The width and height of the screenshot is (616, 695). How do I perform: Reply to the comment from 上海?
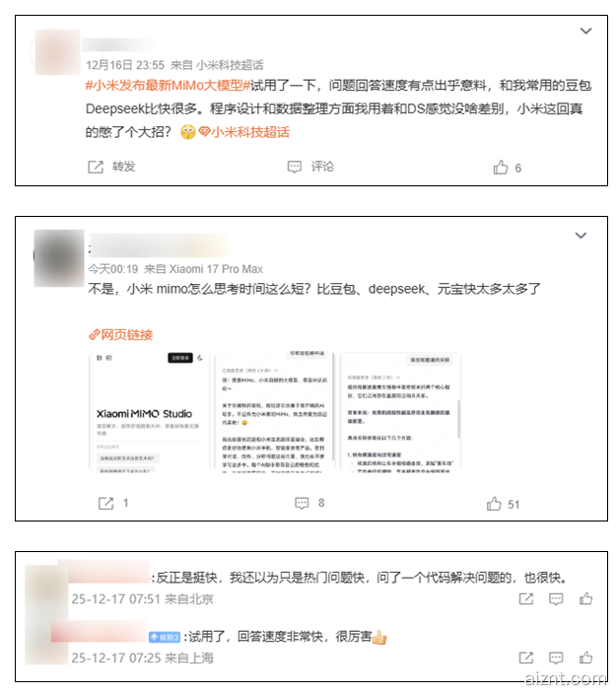(556, 658)
